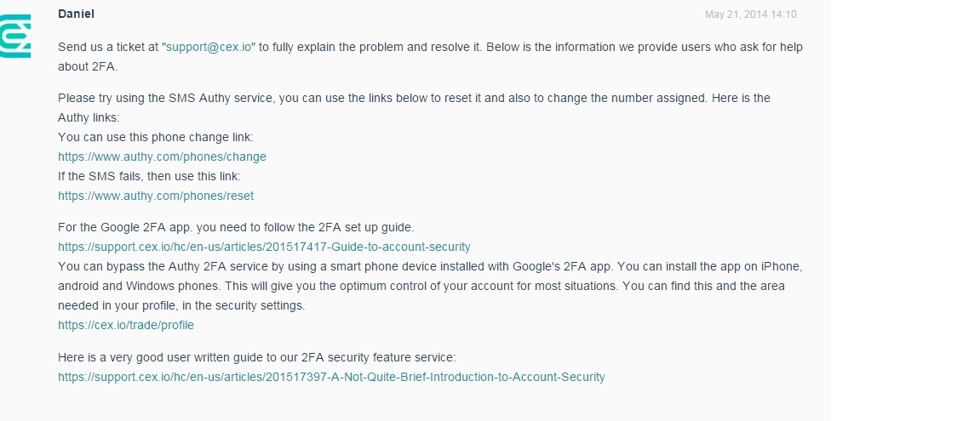Click the 'Authy links:' text line
980x421 pixels.
(x=89, y=117)
